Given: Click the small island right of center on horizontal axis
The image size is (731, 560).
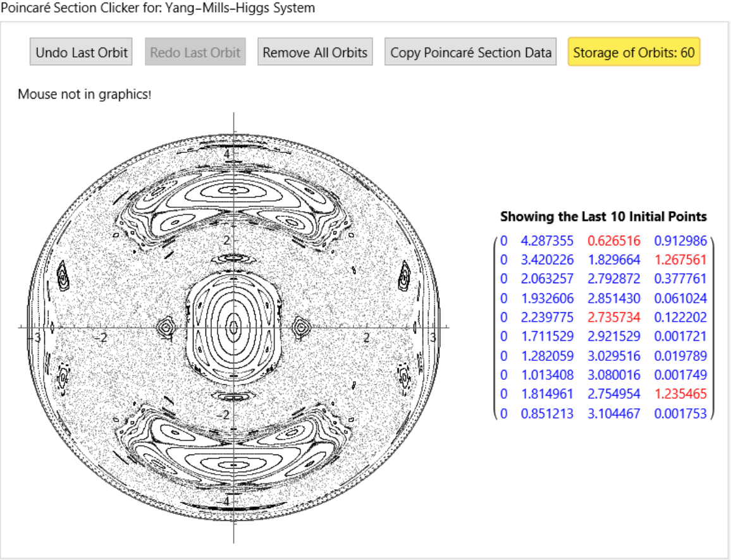Looking at the screenshot, I should click(x=302, y=327).
